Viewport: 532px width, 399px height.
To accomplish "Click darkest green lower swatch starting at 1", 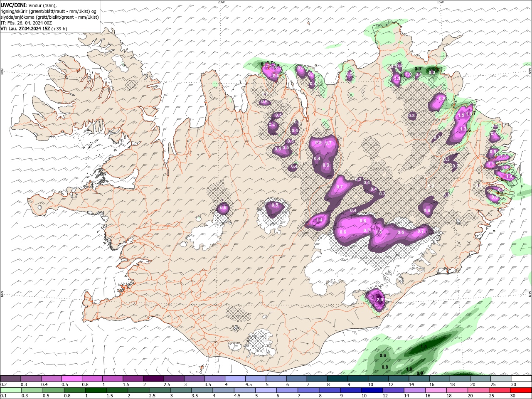I will click(x=96, y=390).
